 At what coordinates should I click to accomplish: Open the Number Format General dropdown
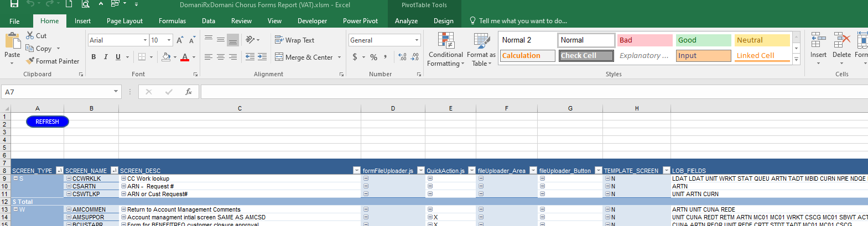point(417,40)
